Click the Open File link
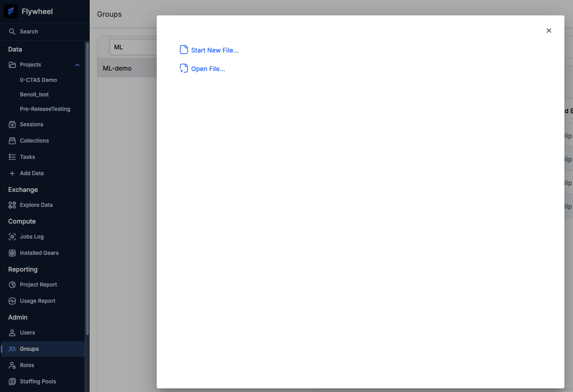 click(208, 68)
